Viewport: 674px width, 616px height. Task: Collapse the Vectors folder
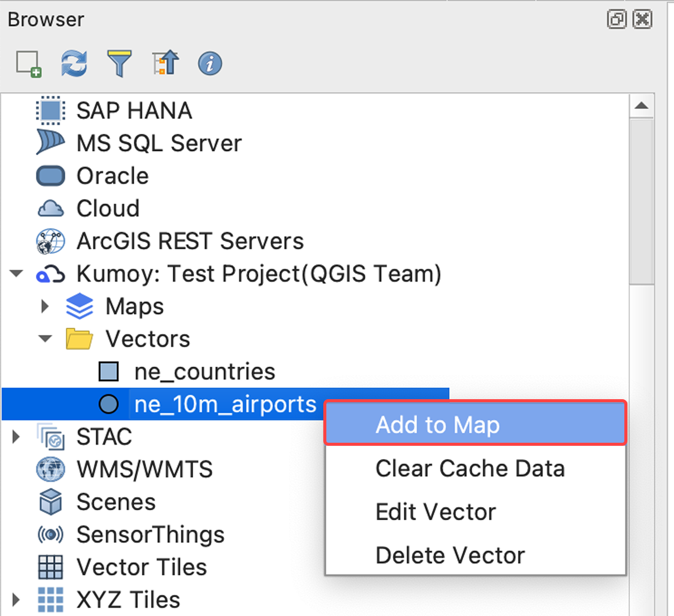pos(45,339)
